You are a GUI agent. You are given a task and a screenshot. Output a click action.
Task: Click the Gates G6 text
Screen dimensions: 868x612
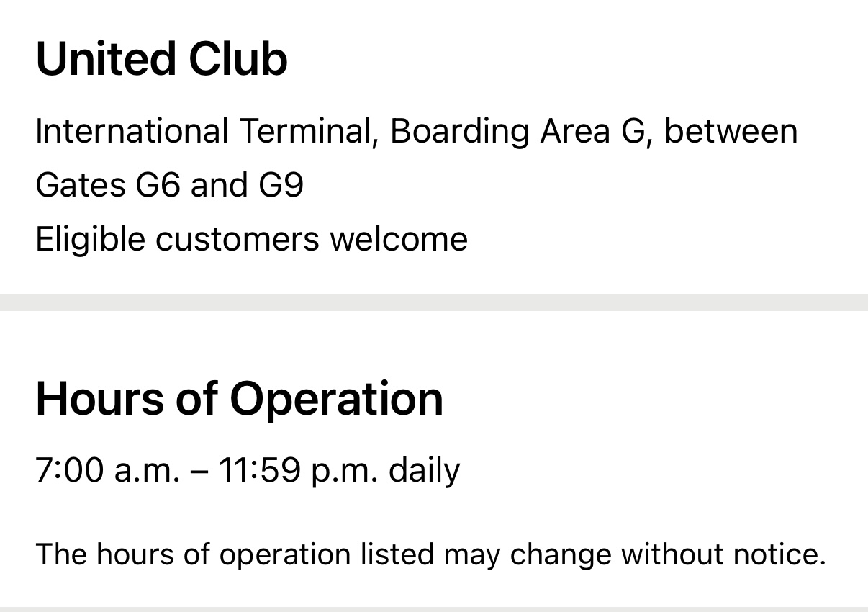[x=108, y=185]
